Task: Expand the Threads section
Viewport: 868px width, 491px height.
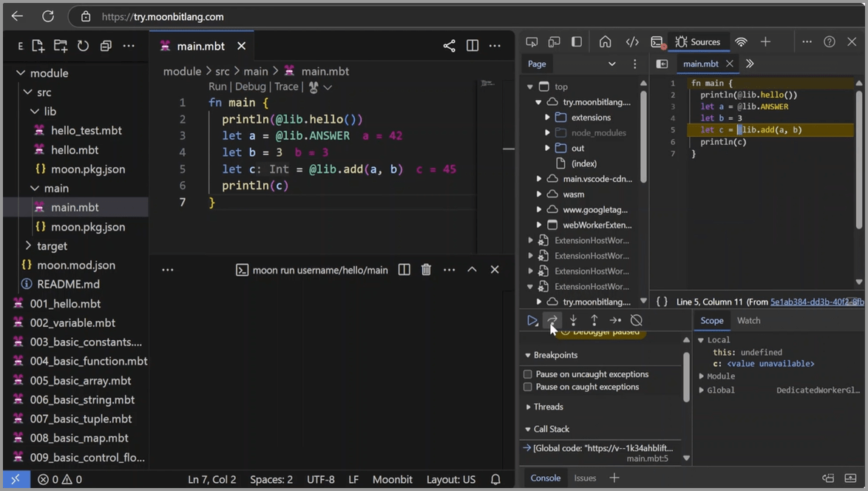Action: [528, 407]
